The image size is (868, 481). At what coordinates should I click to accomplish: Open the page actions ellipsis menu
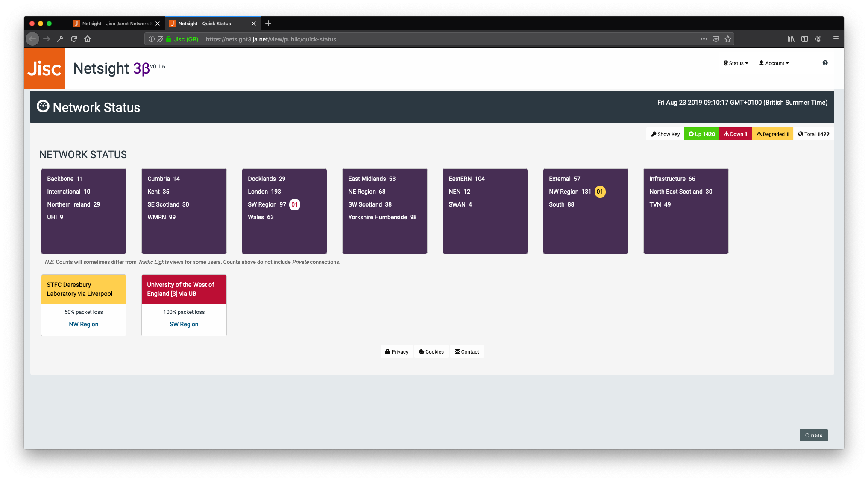coord(704,39)
